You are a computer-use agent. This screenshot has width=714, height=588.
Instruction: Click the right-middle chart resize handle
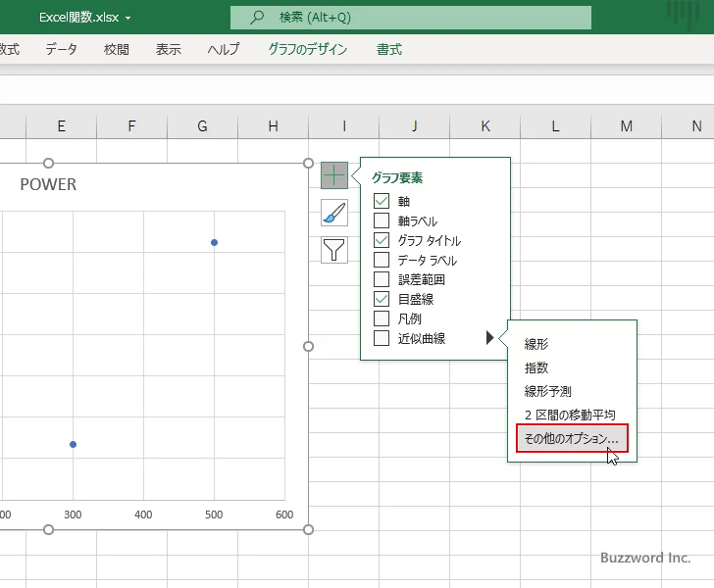point(308,346)
